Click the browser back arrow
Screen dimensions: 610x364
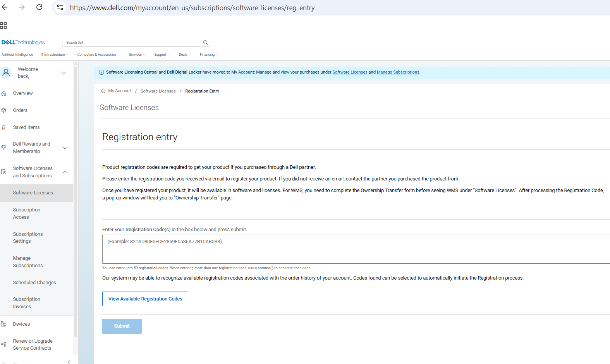(x=5, y=7)
